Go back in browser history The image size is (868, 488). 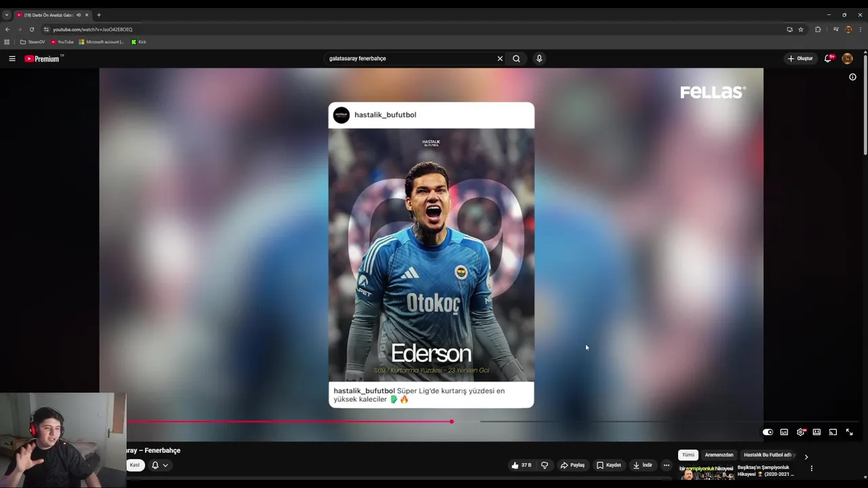tap(7, 30)
